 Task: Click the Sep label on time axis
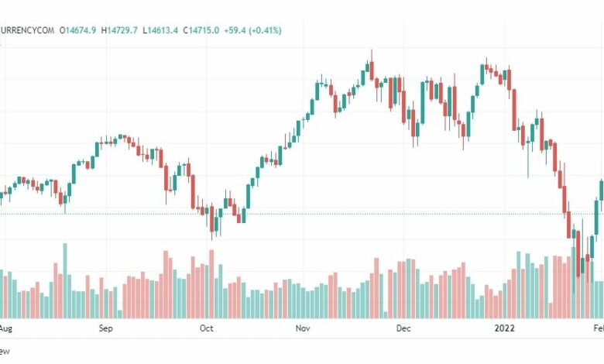105,328
